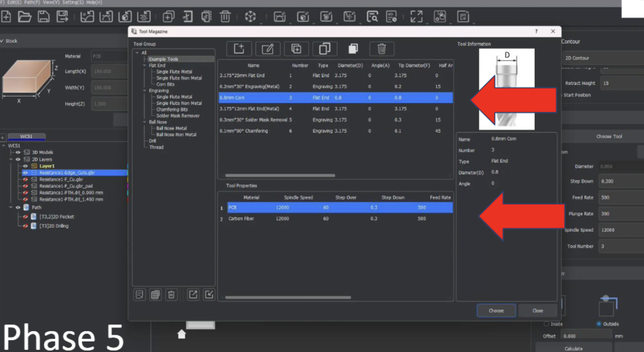Collapse the Stock panel
This screenshot has width=644, height=352.
2,41
